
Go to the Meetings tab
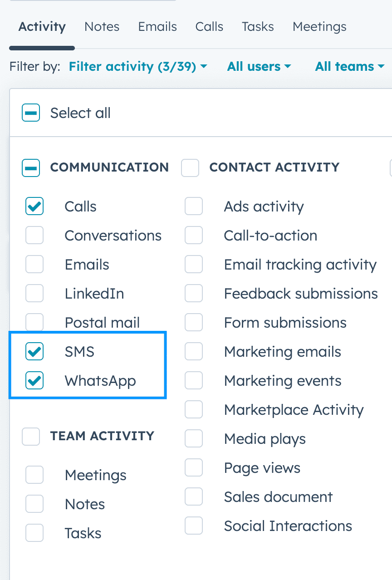[319, 27]
